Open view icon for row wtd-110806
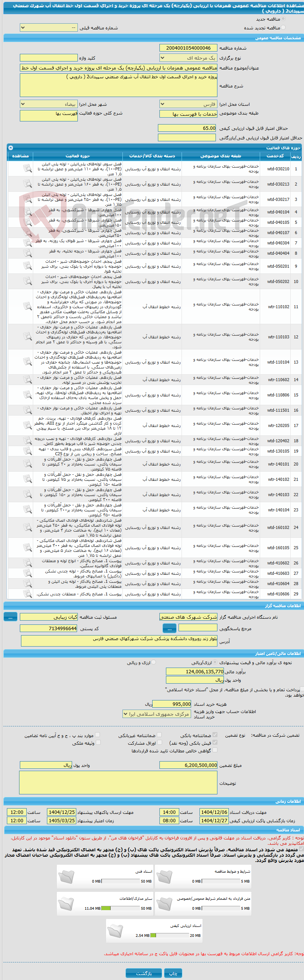304x980 pixels. point(27,395)
